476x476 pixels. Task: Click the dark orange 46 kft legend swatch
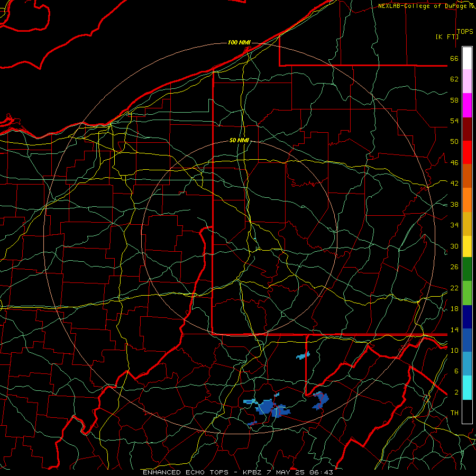point(467,176)
